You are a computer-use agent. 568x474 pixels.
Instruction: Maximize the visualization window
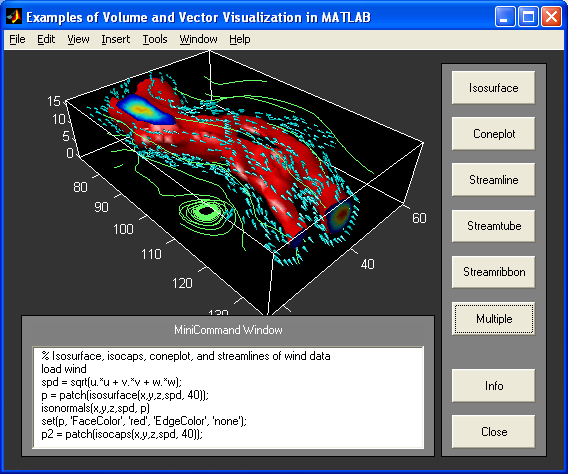[528, 17]
